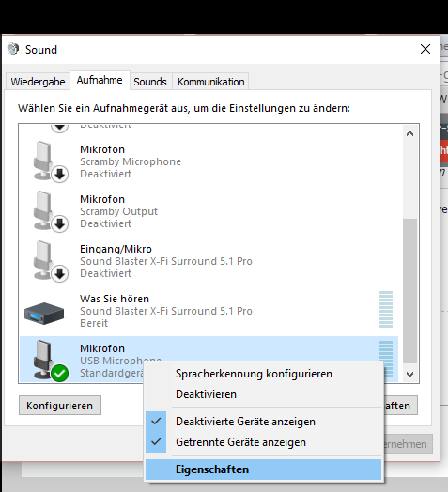Click the Sound speaker icon in title bar
Viewport: 448px width, 492px height.
click(x=13, y=49)
